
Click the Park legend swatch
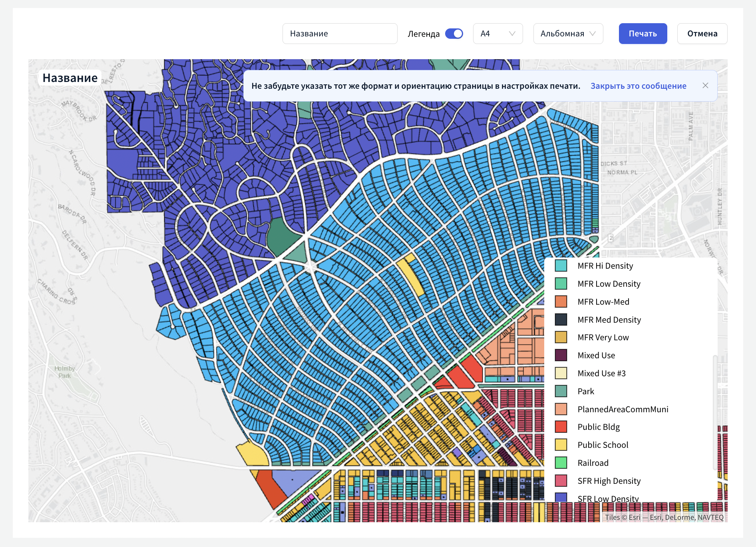[x=561, y=391]
